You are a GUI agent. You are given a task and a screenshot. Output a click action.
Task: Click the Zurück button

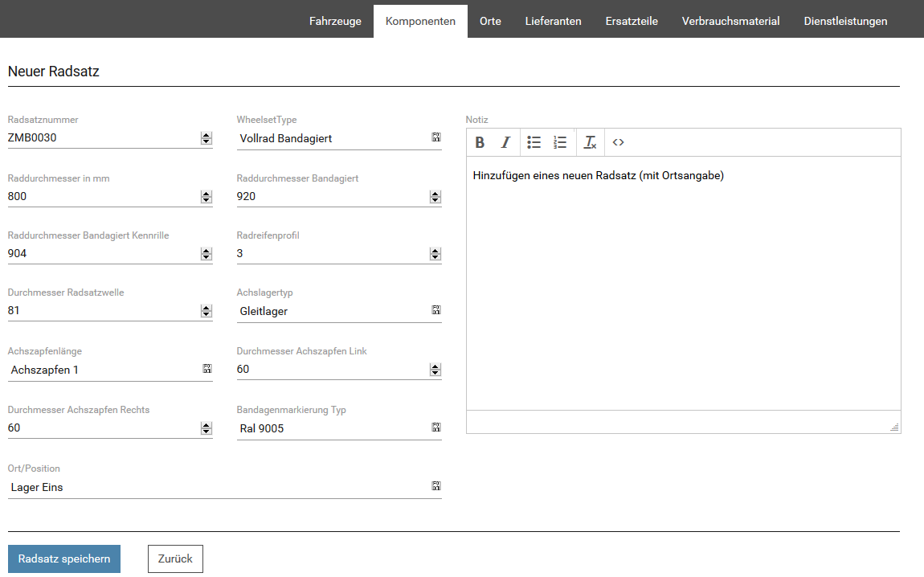coord(175,559)
